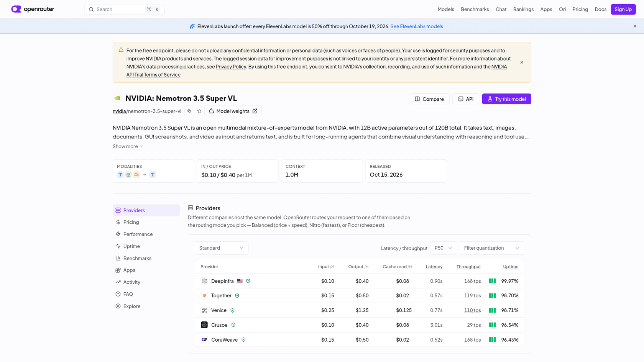
Task: Click the copy model slug icon
Action: [x=189, y=111]
